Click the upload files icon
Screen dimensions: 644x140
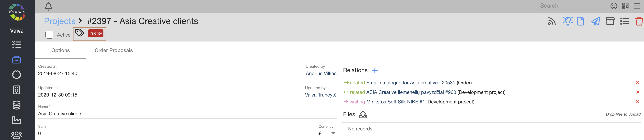coord(363,114)
